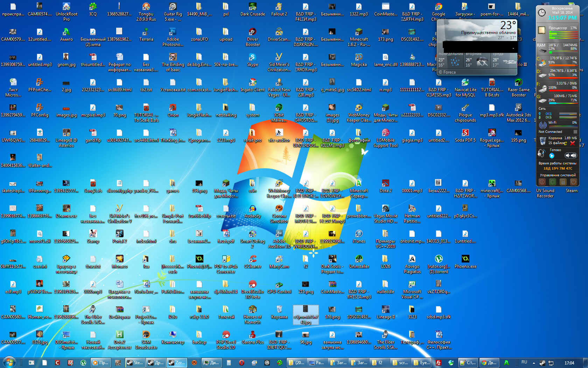Screen dimensions: 588x368
Task: Switch to the Chrome taskbar window
Action: 489,363
